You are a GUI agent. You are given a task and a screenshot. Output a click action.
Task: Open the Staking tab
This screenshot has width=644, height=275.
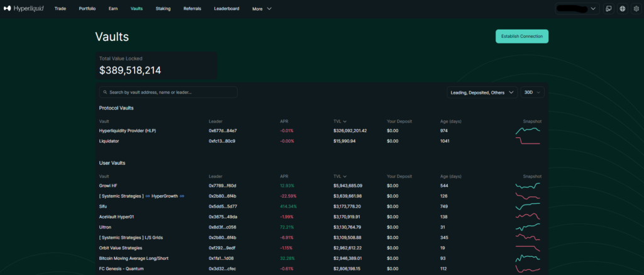coord(163,9)
